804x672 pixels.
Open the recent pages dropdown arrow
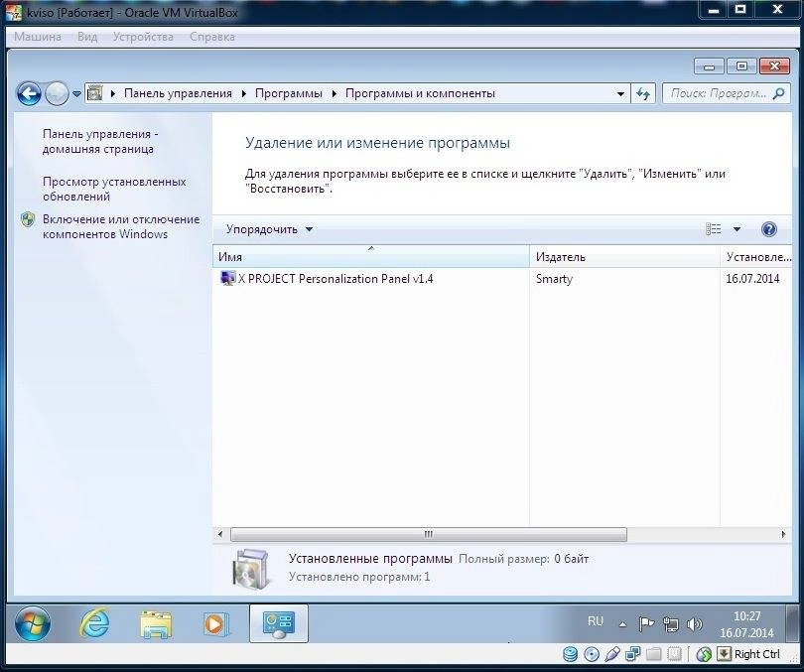[76, 94]
